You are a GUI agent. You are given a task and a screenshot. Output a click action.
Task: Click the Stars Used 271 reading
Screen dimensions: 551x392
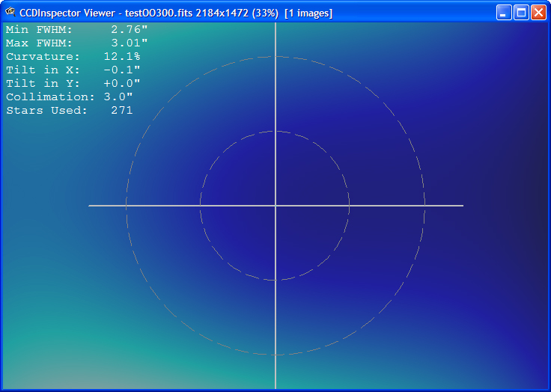(69, 110)
